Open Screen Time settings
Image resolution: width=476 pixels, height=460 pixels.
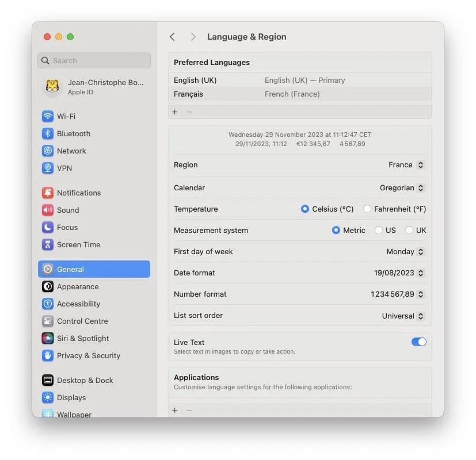coord(78,244)
